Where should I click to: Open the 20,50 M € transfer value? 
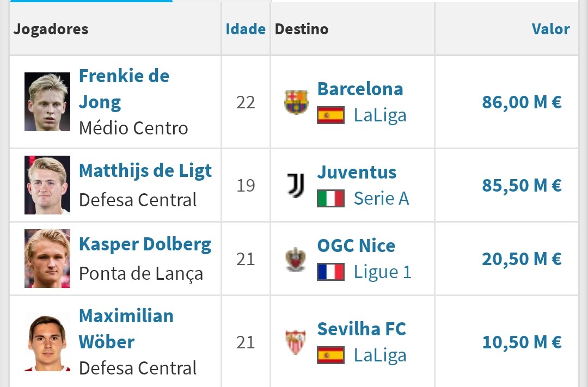522,259
